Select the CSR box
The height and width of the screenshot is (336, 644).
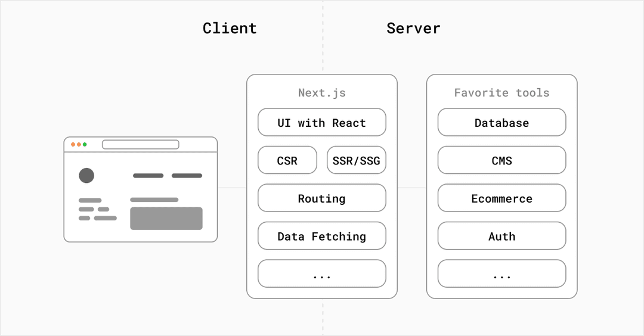point(287,160)
